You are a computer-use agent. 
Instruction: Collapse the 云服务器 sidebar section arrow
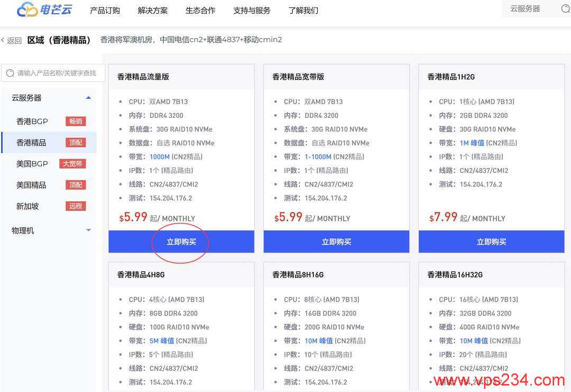tap(88, 98)
